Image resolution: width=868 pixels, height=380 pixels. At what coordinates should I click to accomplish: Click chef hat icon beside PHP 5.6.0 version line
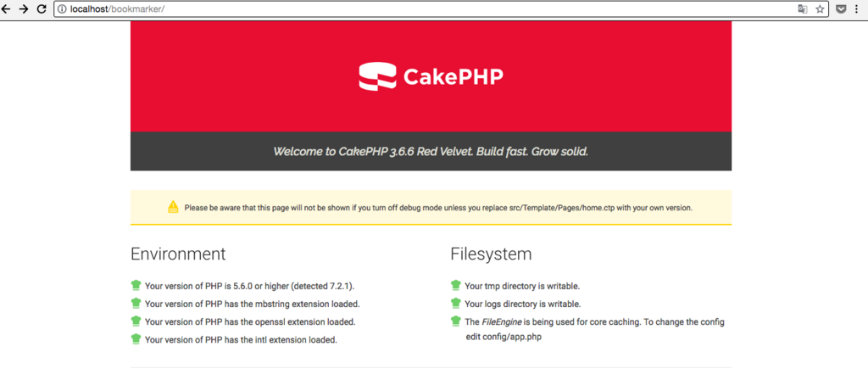click(x=136, y=286)
